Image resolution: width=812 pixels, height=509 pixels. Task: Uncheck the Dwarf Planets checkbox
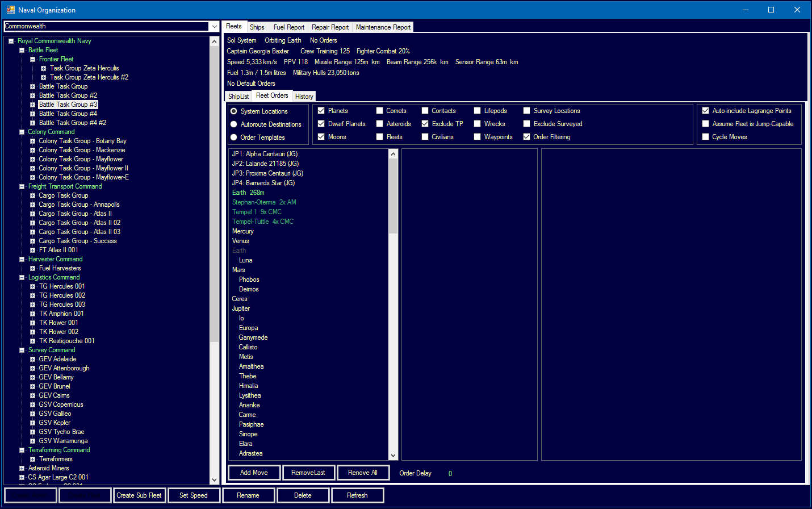pos(321,124)
